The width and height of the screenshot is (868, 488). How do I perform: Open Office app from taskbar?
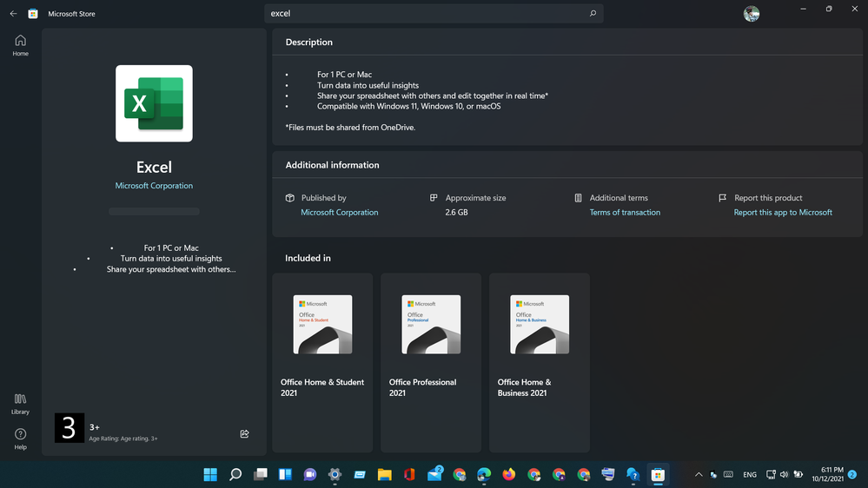tap(409, 474)
